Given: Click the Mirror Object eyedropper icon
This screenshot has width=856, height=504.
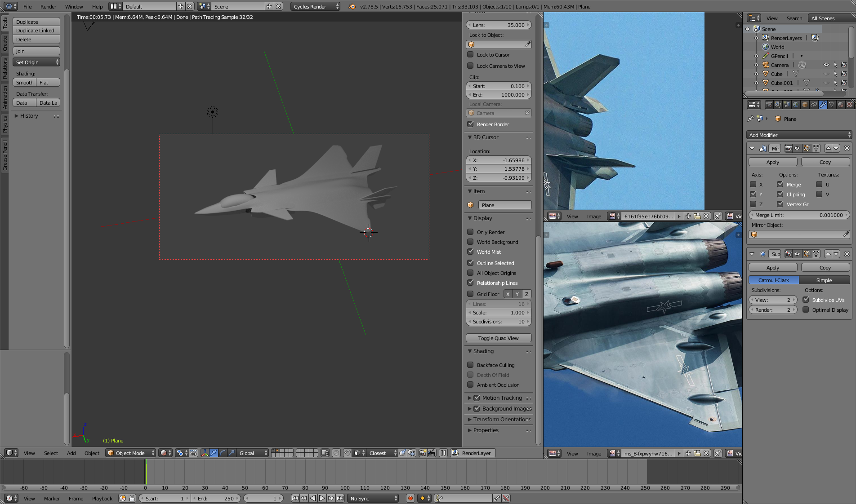Looking at the screenshot, I should click(846, 234).
